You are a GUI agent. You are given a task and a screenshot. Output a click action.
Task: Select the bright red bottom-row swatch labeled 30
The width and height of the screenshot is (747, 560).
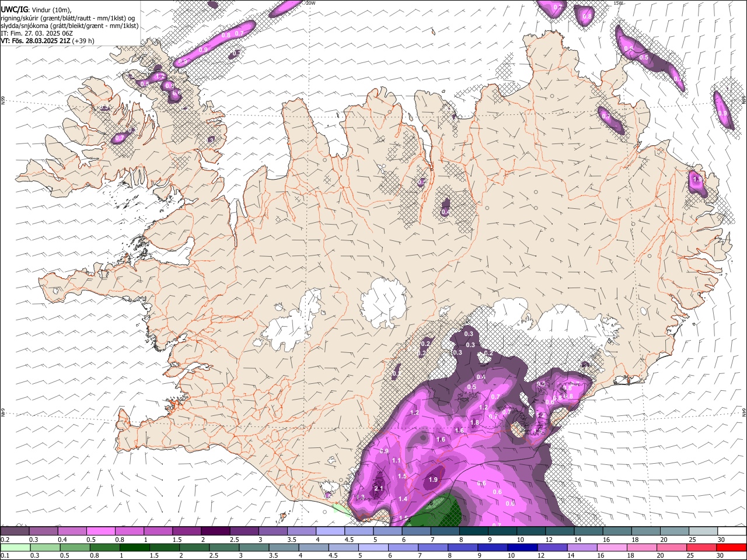tap(732, 547)
